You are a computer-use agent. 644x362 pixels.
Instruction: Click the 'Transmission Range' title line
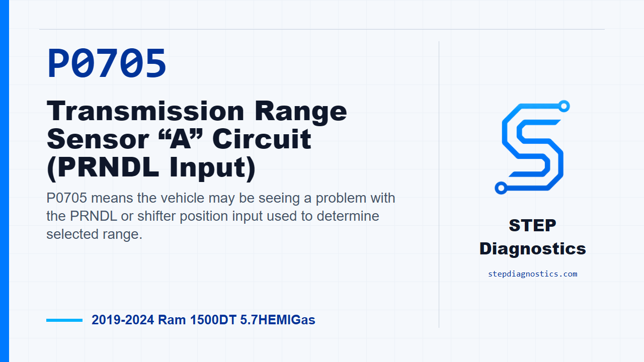tap(197, 111)
